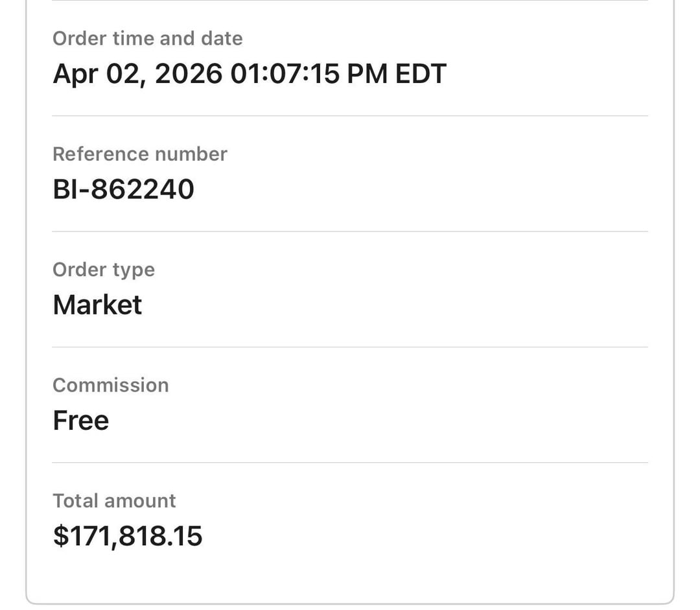Viewport: 700px width, 610px height.
Task: Click the left edge of order card
Action: click(x=26, y=292)
